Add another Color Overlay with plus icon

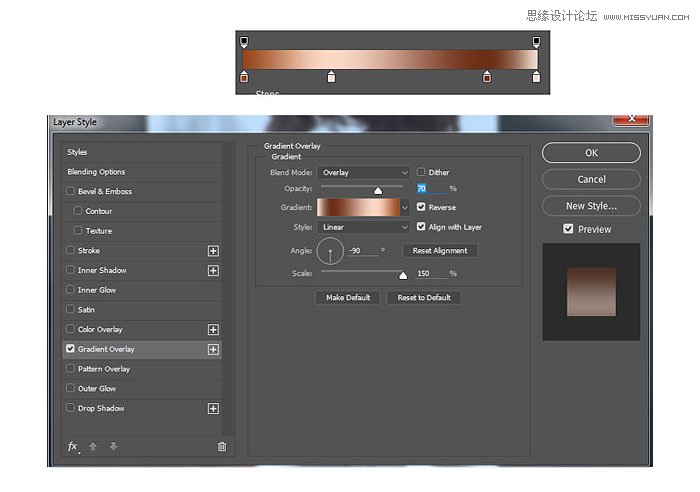point(213,329)
